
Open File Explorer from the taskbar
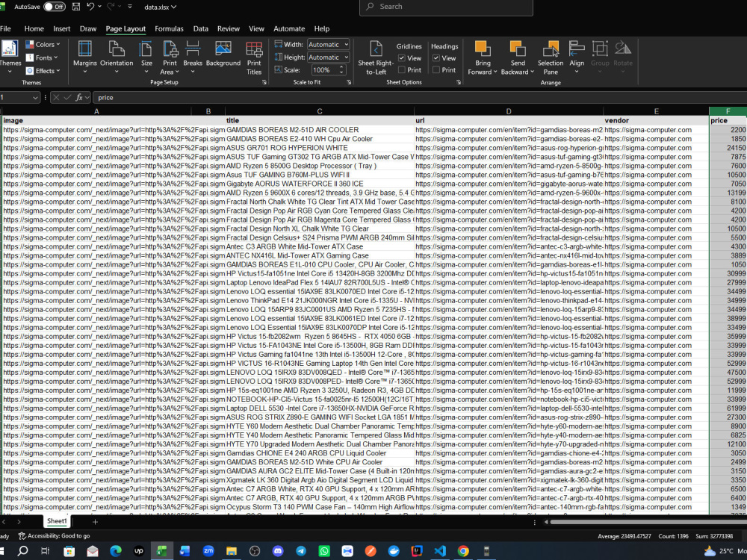[x=232, y=551]
